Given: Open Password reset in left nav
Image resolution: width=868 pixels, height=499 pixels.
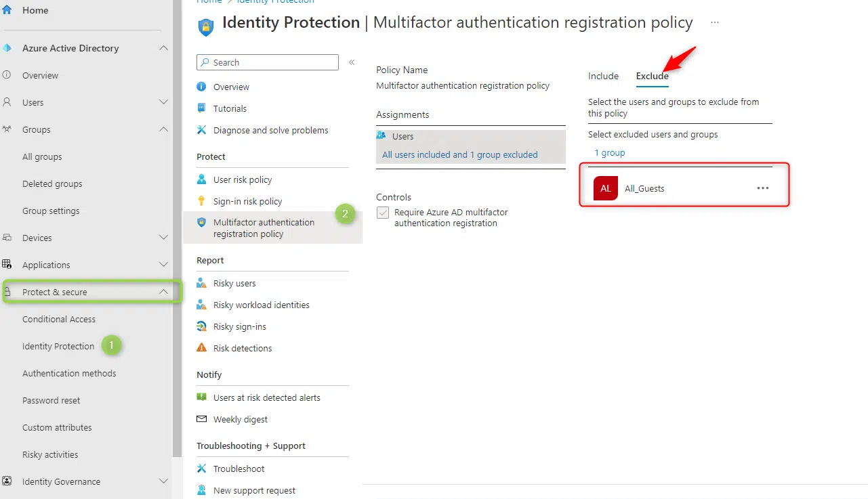Looking at the screenshot, I should coord(51,400).
